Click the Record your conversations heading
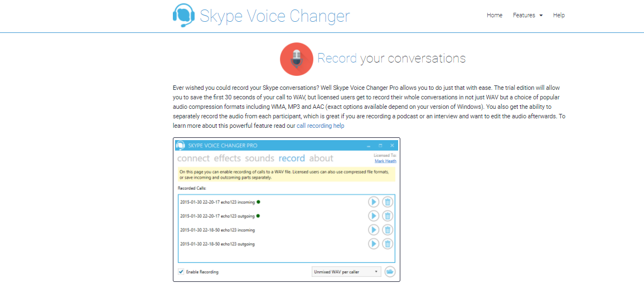Screen dimensions: 644x283 391,59
